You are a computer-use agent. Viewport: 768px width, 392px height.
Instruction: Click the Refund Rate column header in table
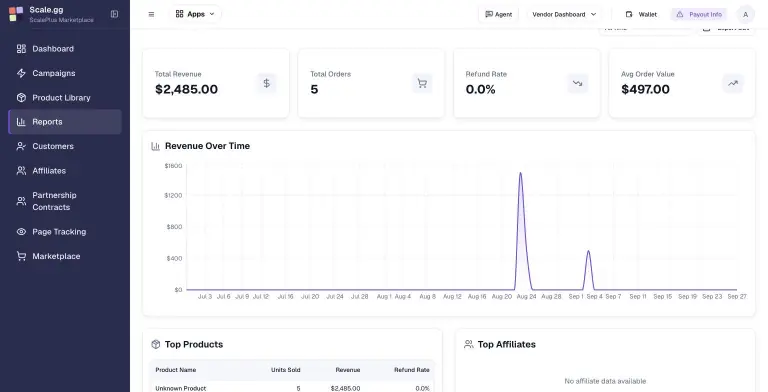coord(411,370)
